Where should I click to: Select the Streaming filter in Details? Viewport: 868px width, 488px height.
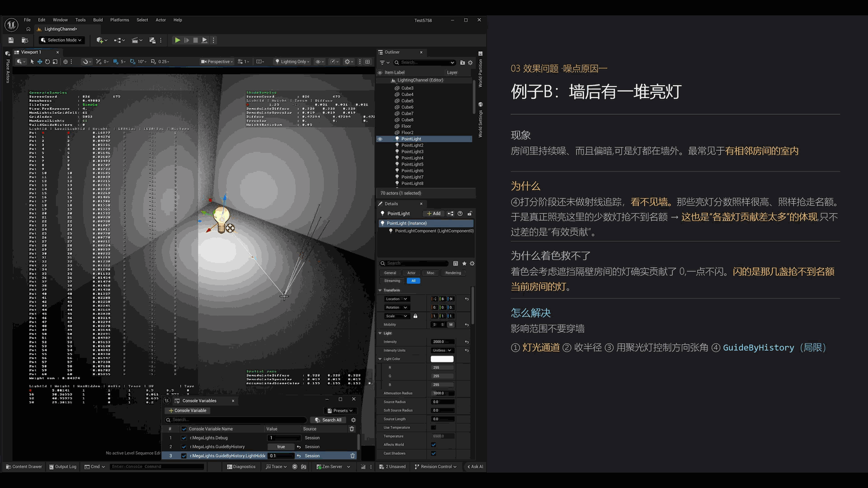[392, 281]
